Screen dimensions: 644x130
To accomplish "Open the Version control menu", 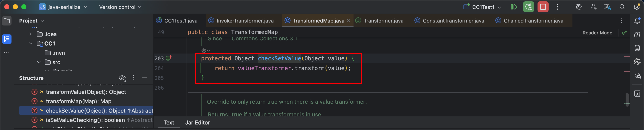I will [x=120, y=7].
